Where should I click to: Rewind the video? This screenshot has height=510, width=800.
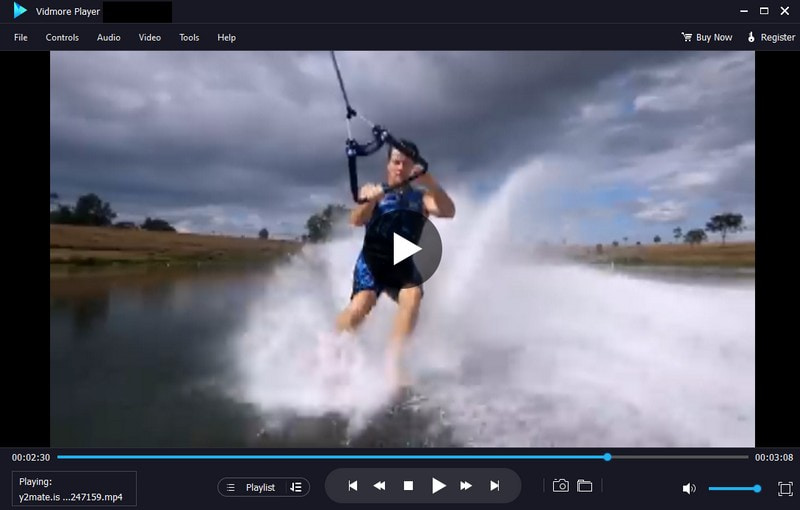(380, 486)
